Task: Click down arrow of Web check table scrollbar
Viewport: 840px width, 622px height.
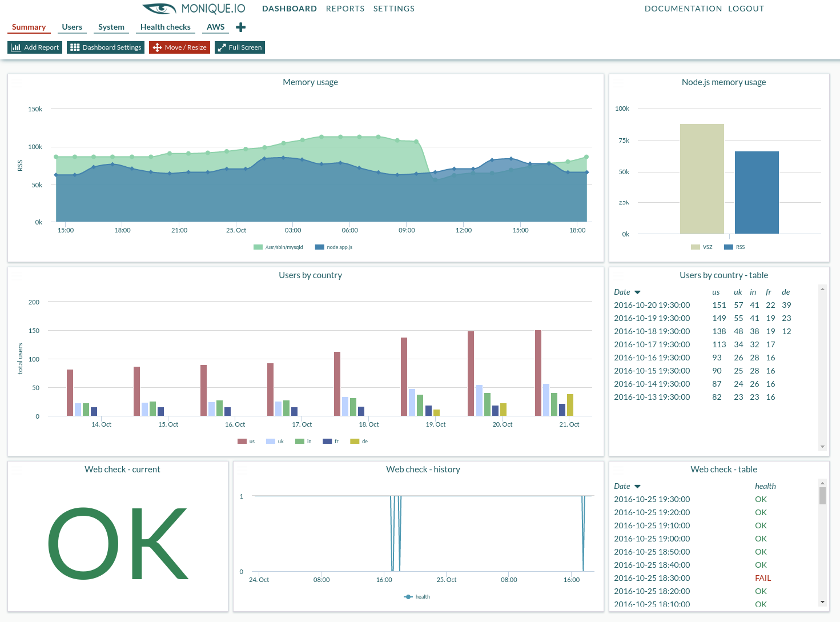Action: point(822,602)
